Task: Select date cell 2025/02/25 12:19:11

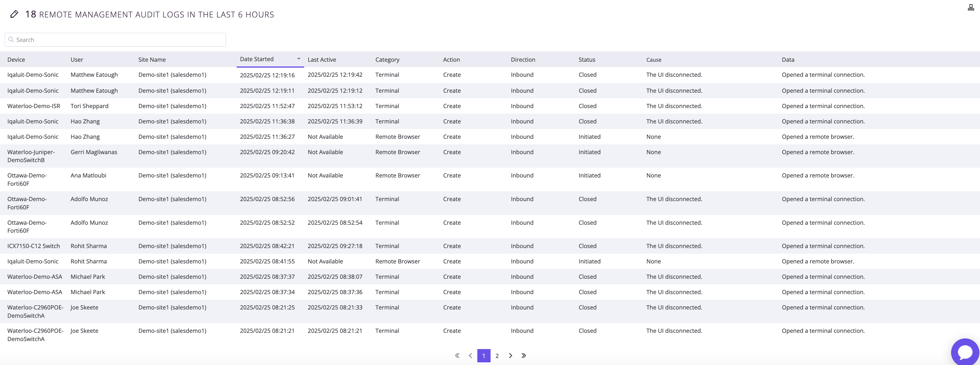Action: coord(268,91)
